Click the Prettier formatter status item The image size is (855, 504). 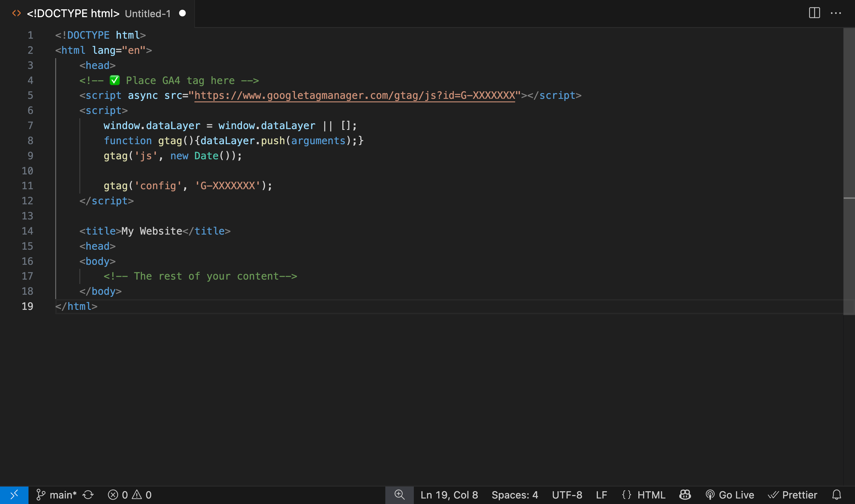pos(792,495)
